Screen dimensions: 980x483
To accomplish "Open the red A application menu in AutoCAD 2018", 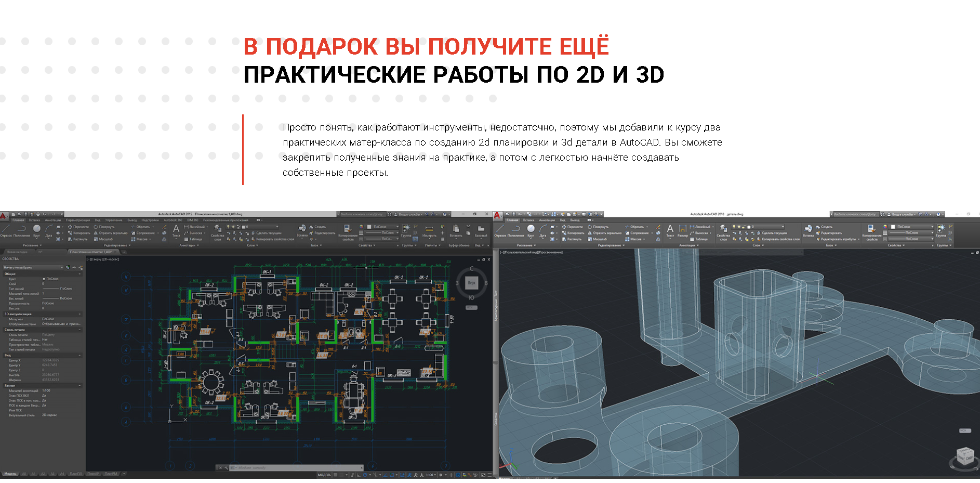I will (x=498, y=215).
